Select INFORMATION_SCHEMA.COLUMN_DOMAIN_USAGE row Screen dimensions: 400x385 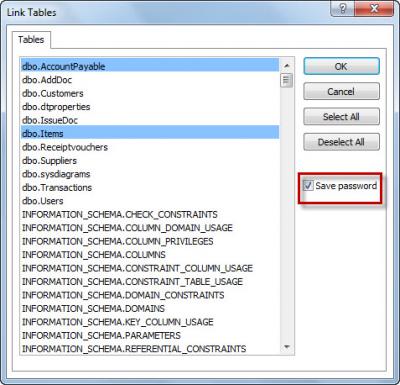(x=150, y=228)
